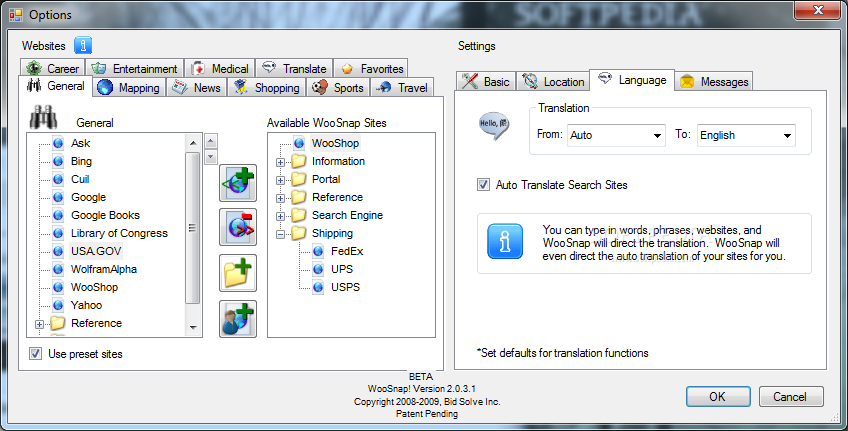Click the globe icon next to WolframAlpha
Image resolution: width=848 pixels, height=431 pixels.
click(58, 269)
